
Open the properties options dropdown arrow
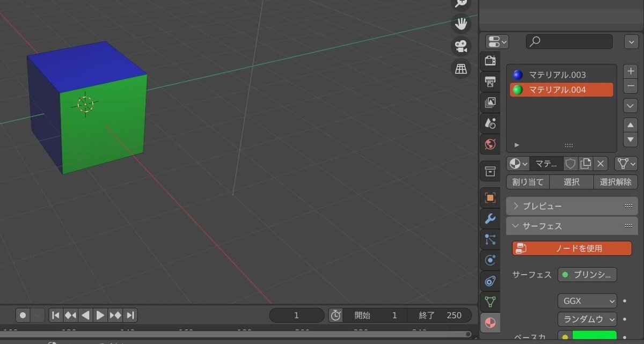tap(631, 41)
